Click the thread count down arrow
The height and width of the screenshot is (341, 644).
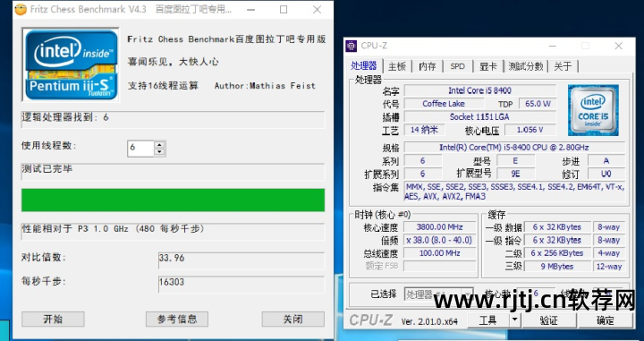159,152
